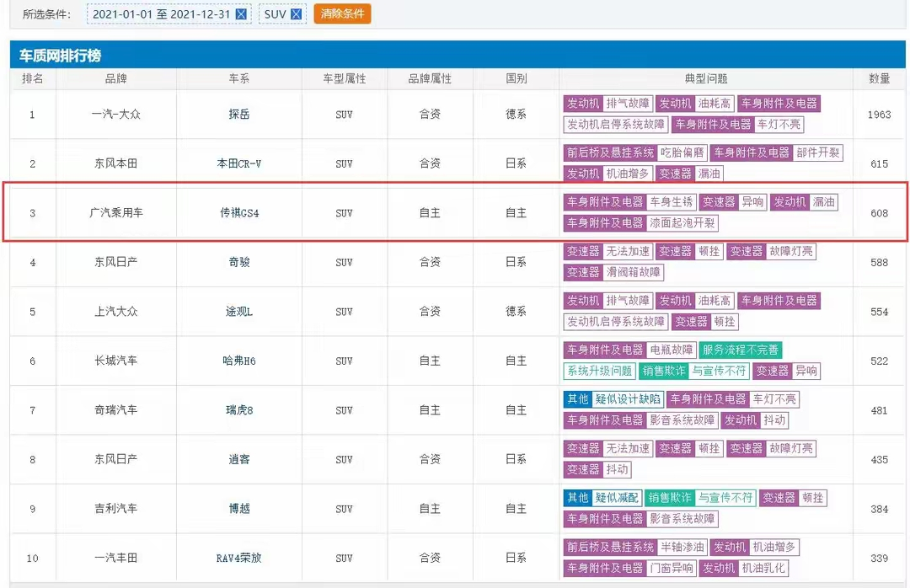Click 与宣传不符 tag in 博越 row

click(x=725, y=498)
